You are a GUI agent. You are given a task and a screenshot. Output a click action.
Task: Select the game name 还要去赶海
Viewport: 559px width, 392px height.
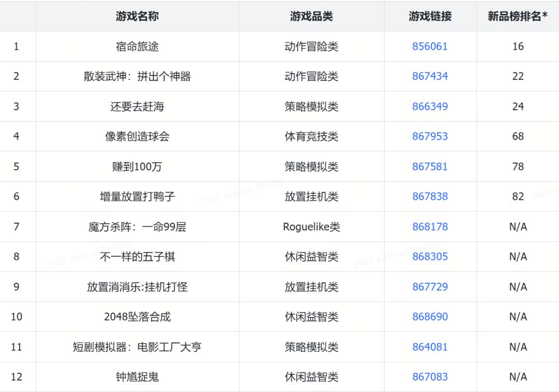tap(137, 106)
